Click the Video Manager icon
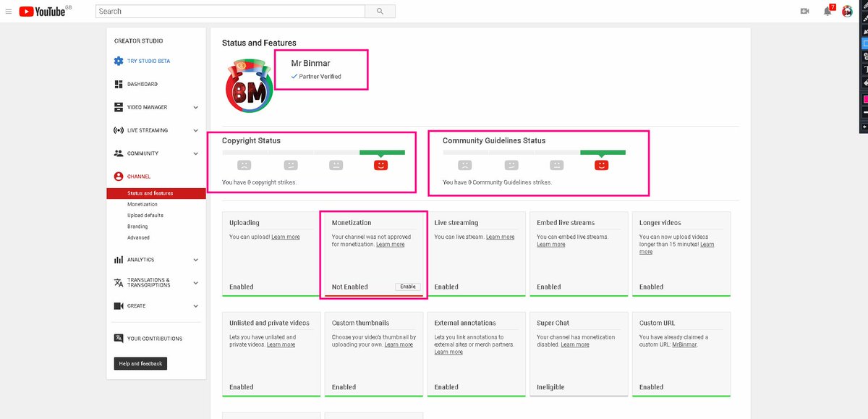The width and height of the screenshot is (868, 419). (x=119, y=107)
